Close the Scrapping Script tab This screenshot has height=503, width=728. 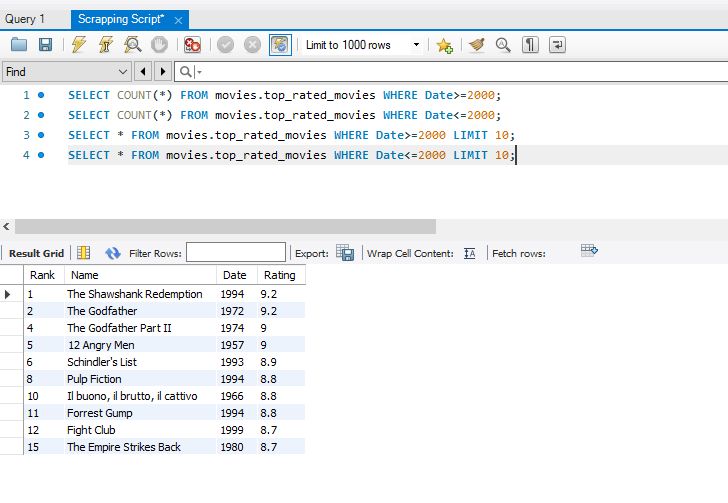coord(178,20)
